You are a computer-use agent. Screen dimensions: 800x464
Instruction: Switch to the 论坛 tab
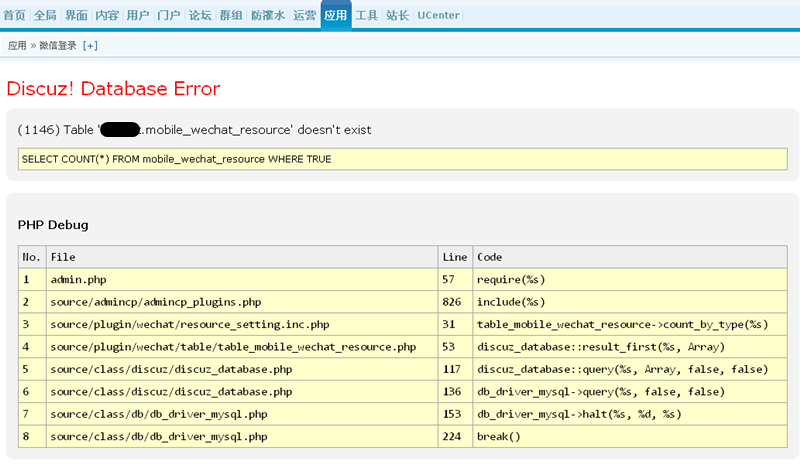pyautogui.click(x=200, y=15)
